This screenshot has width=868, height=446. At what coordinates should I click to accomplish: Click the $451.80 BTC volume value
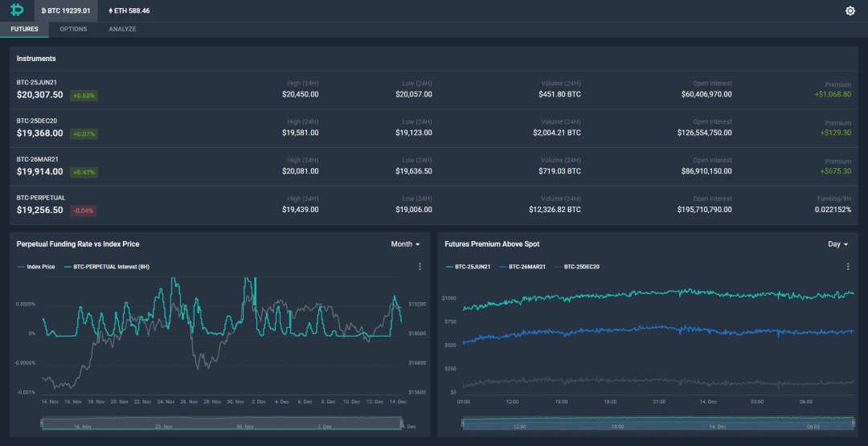pyautogui.click(x=559, y=95)
